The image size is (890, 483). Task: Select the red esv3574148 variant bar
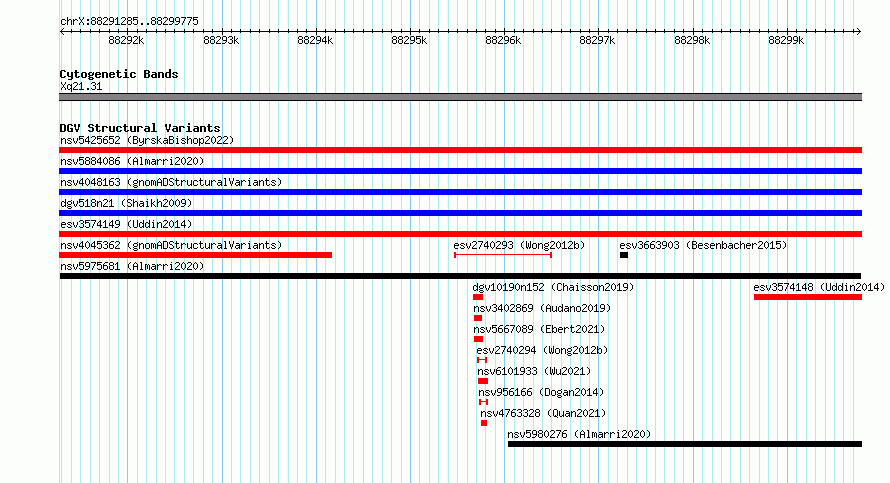pos(808,297)
